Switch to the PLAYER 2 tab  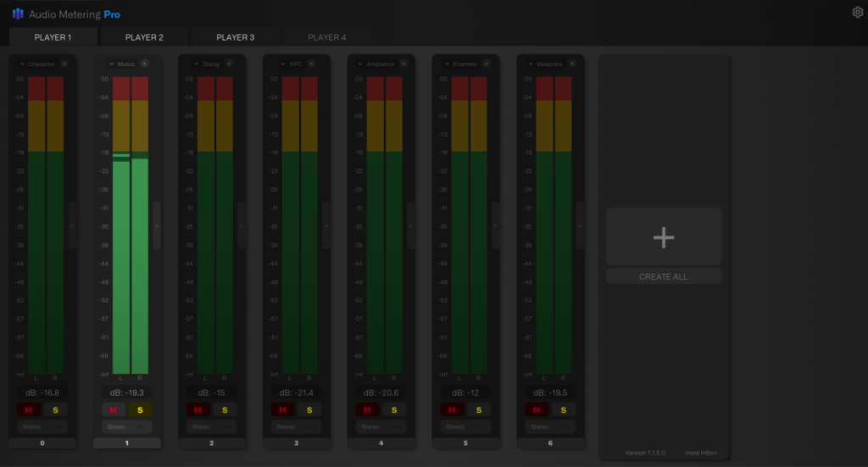(144, 37)
